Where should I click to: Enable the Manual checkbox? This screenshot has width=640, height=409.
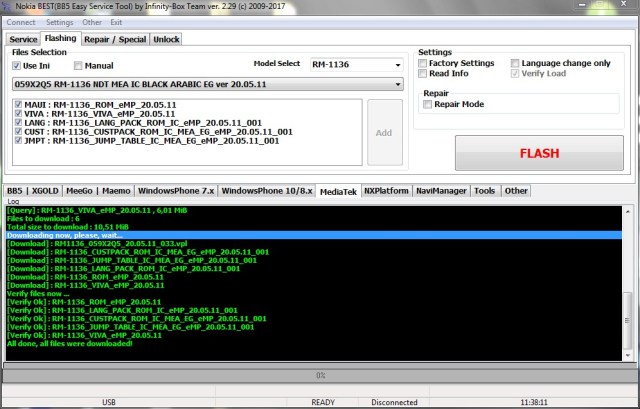(x=78, y=66)
